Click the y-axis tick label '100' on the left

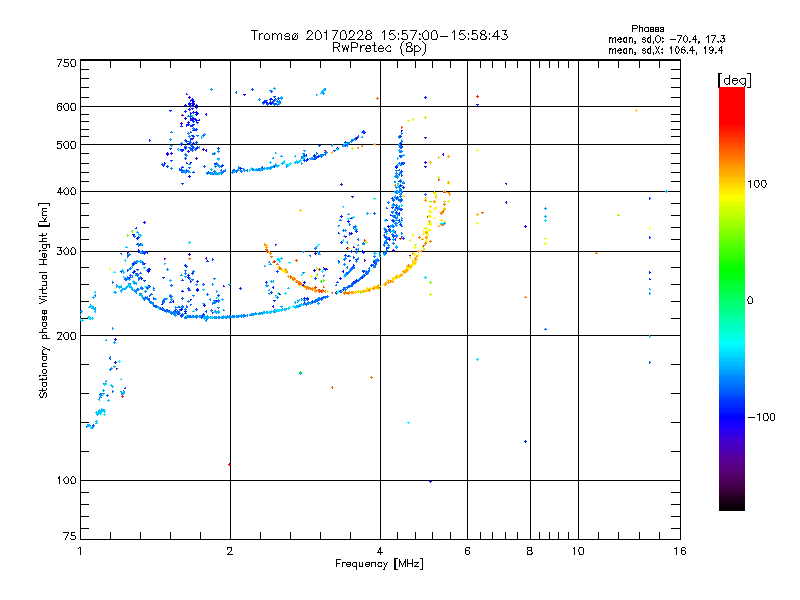[66, 480]
